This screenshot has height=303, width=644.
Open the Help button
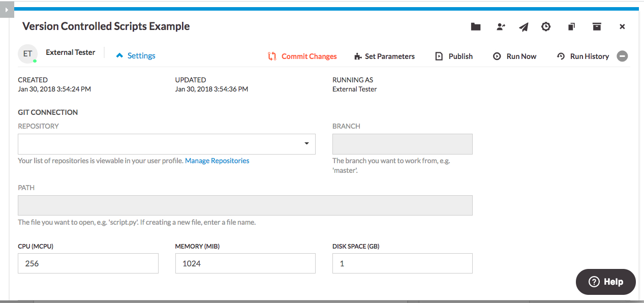[x=605, y=282]
